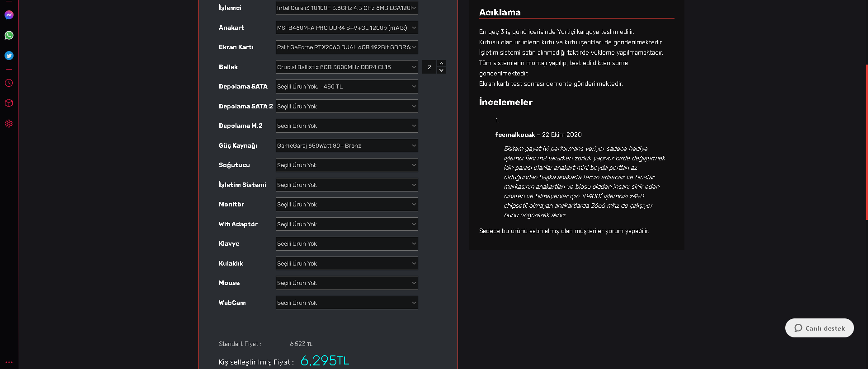This screenshot has width=868, height=369.
Task: Open WhatsApp from the browser sidebar
Action: tap(9, 35)
